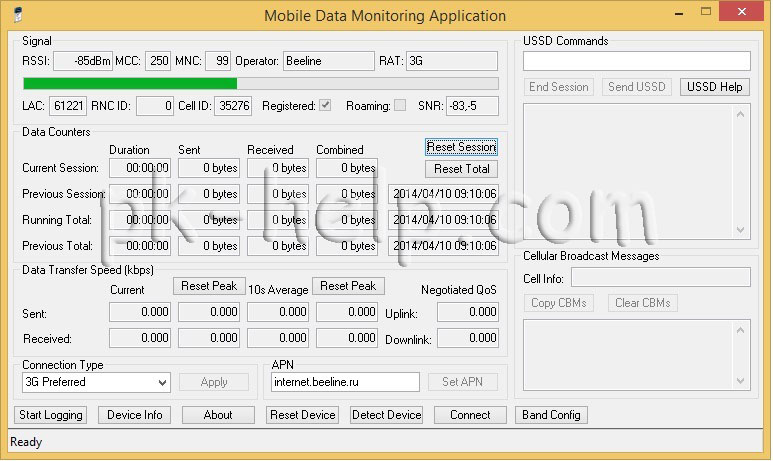The height and width of the screenshot is (461, 773).
Task: Click the Connect button
Action: [470, 415]
